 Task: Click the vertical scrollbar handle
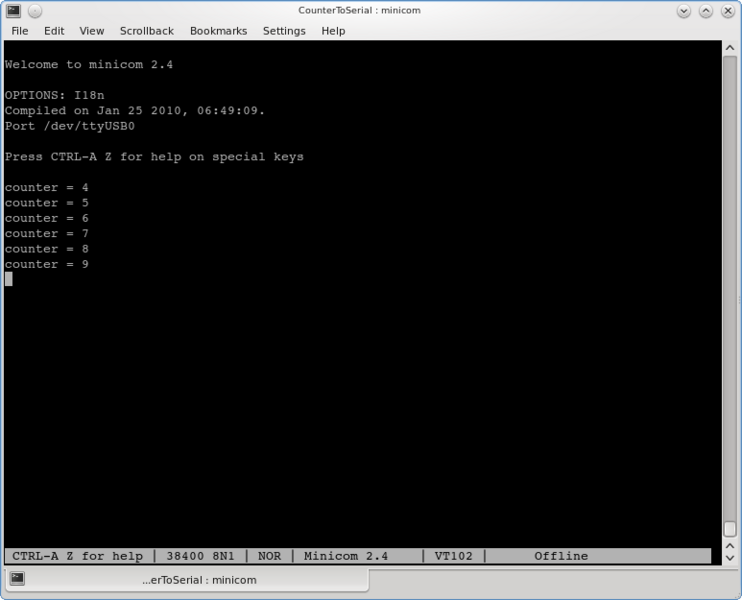[x=730, y=528]
